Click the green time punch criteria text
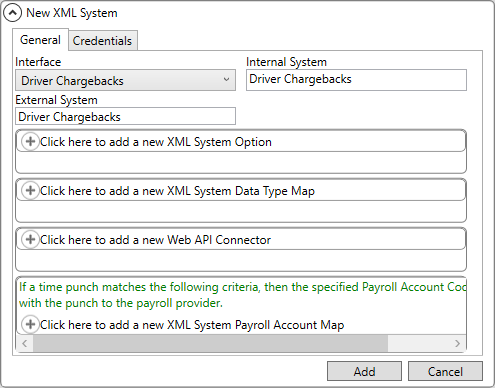The height and width of the screenshot is (388, 495). coord(242,295)
